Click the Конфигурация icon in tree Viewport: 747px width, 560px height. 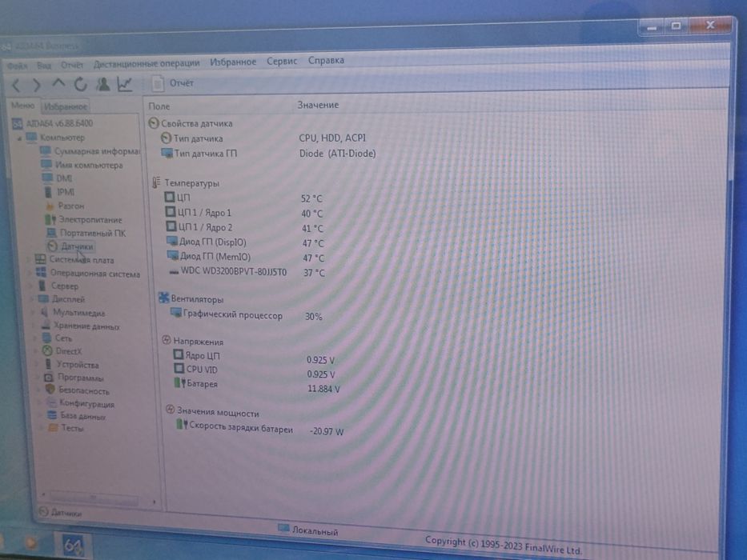51,403
